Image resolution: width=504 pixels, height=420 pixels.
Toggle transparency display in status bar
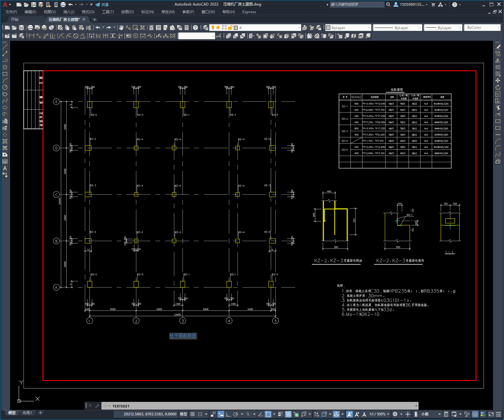(288, 414)
